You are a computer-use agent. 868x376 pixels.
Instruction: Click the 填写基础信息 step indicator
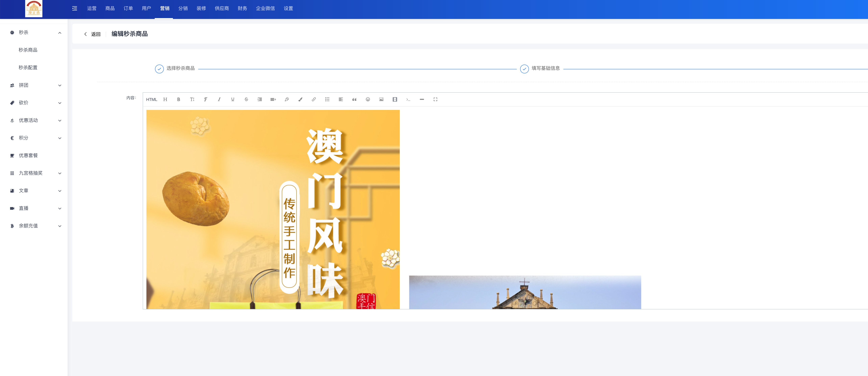click(x=540, y=68)
